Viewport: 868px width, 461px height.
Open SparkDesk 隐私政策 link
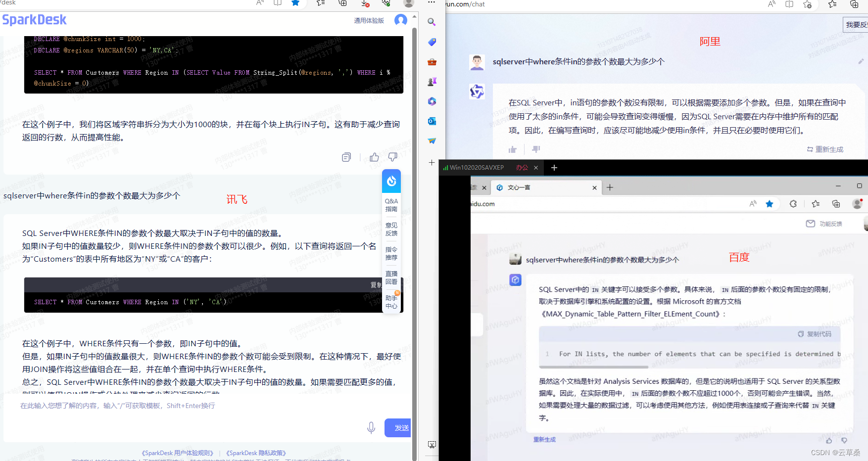[256, 453]
